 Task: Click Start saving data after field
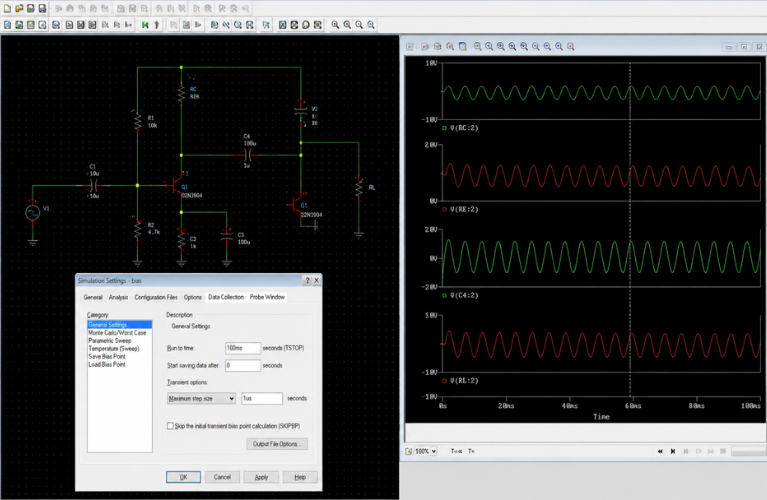click(x=243, y=365)
